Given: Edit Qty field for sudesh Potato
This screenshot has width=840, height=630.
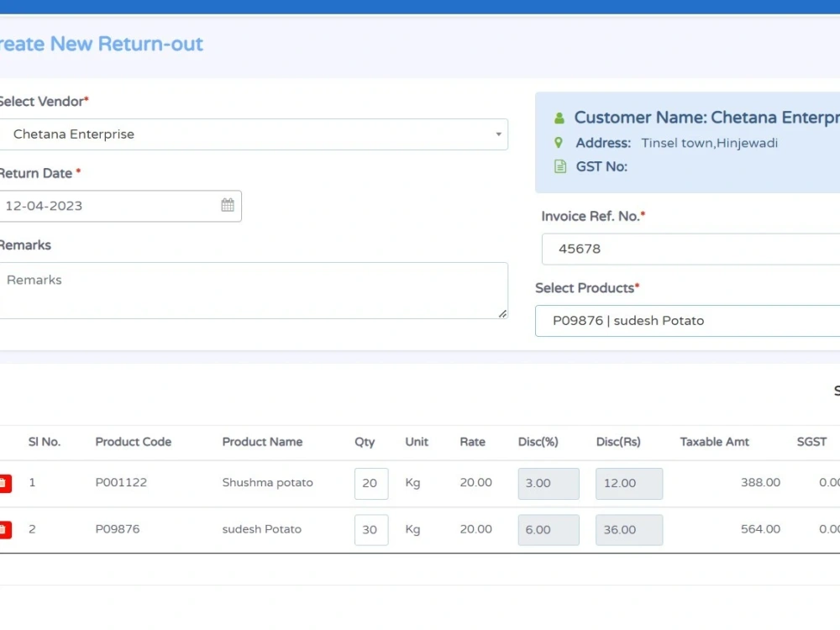Looking at the screenshot, I should tap(371, 530).
